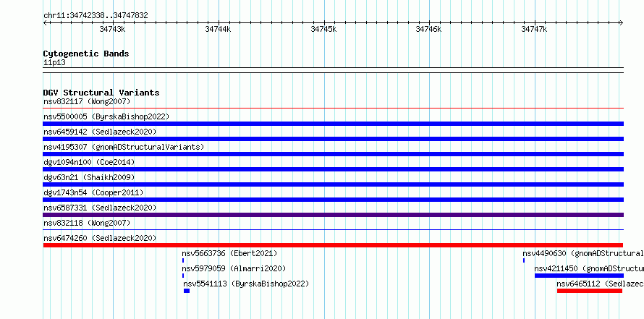Open the nsv6465112 variant label
644x319 pixels.
[x=600, y=284]
